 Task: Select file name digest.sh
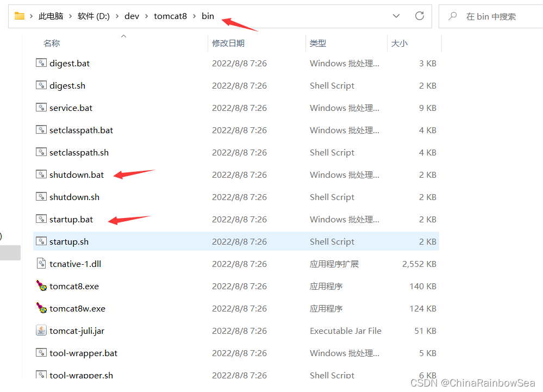point(67,85)
